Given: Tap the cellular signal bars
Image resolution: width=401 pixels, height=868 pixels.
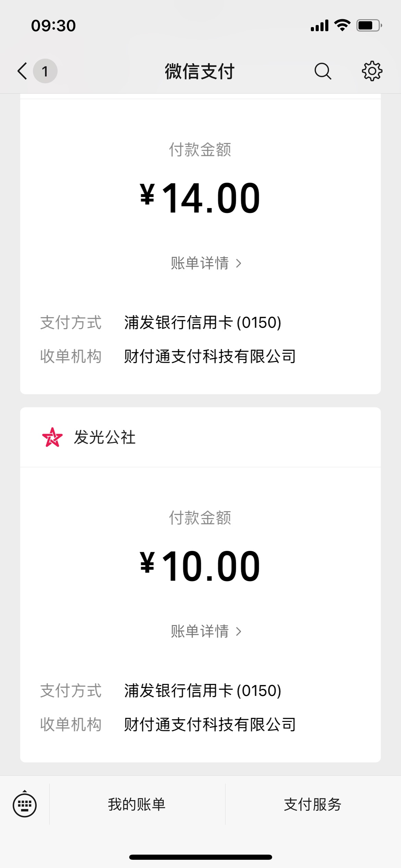Looking at the screenshot, I should click(x=319, y=25).
